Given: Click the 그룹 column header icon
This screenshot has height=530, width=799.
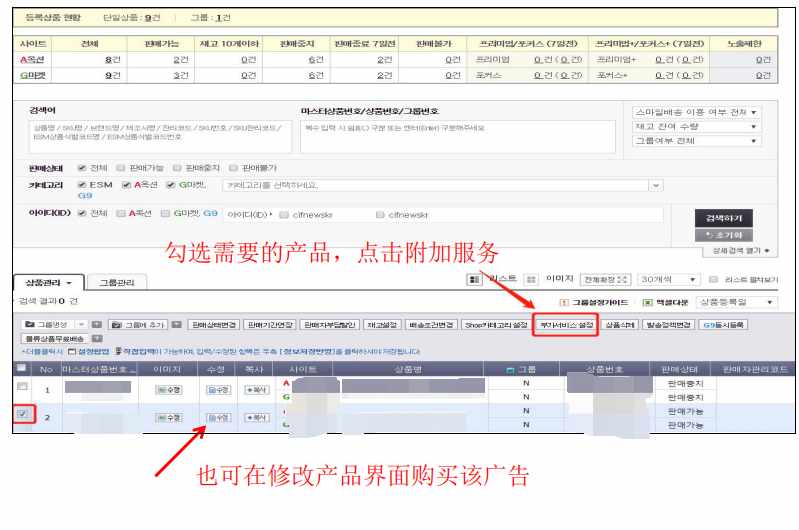Looking at the screenshot, I should pos(510,369).
